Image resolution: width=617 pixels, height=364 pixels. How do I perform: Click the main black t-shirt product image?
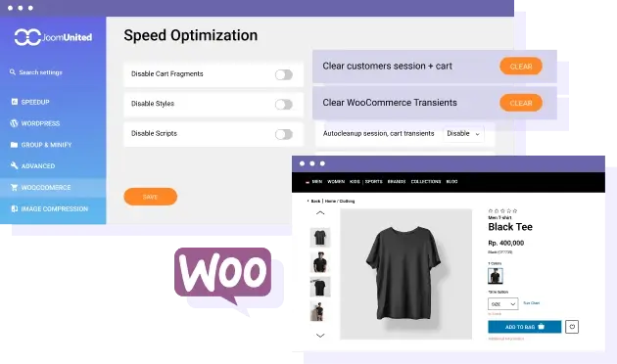tap(405, 274)
